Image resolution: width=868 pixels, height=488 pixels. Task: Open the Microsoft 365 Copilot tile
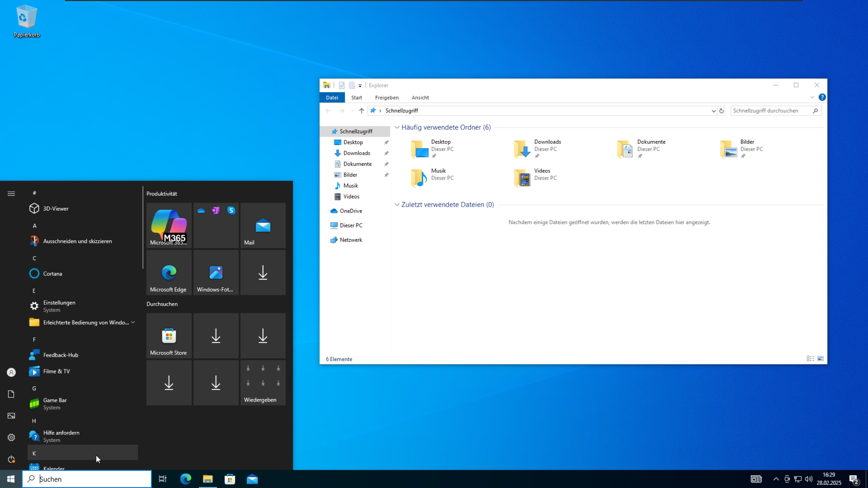169,225
